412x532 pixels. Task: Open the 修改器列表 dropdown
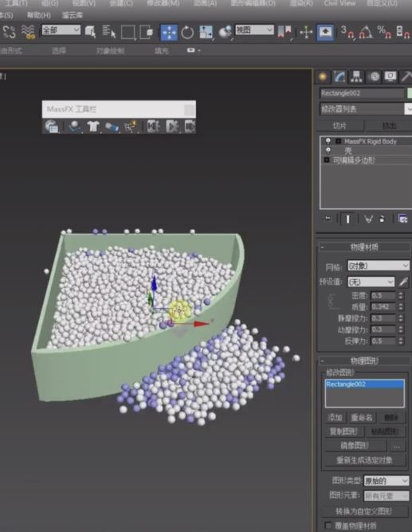point(366,109)
